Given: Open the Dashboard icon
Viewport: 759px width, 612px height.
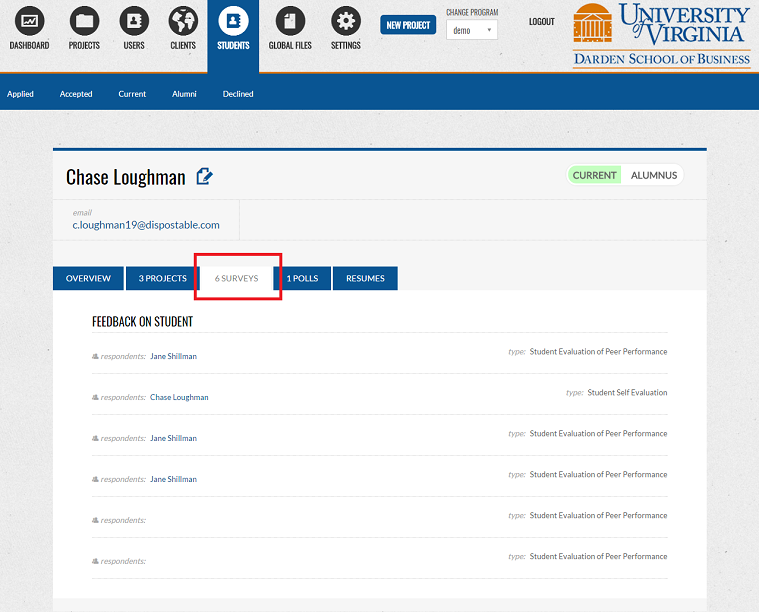Looking at the screenshot, I should pos(29,21).
